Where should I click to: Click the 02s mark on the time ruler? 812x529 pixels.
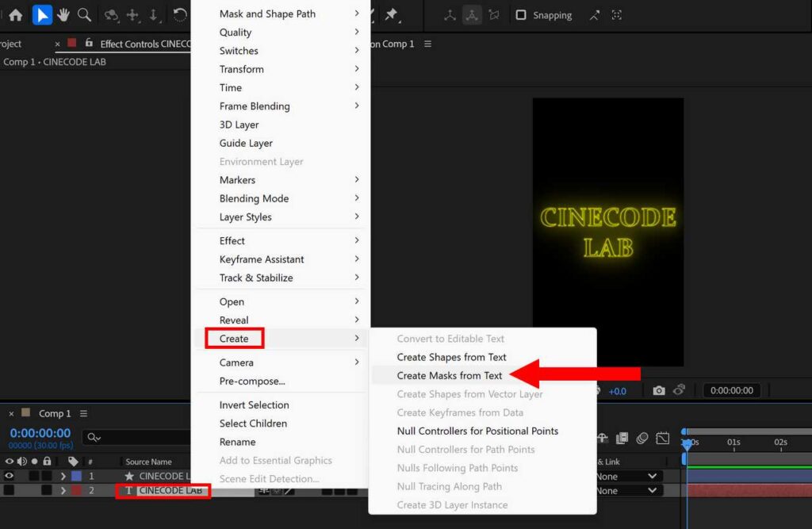780,442
